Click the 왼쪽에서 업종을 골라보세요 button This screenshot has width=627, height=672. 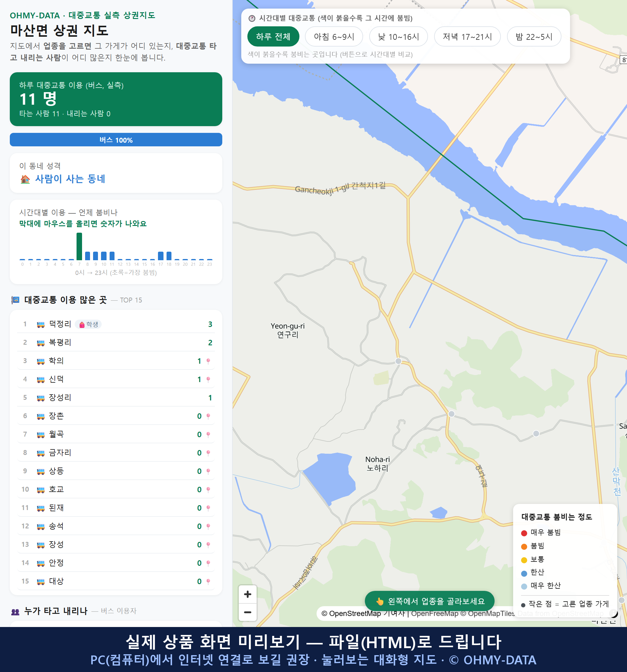[430, 601]
